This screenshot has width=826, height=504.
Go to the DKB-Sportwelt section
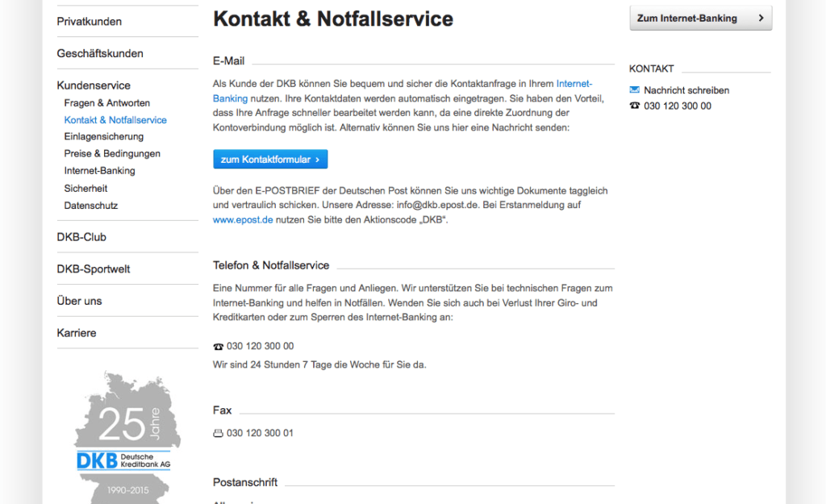pyautogui.click(x=94, y=269)
